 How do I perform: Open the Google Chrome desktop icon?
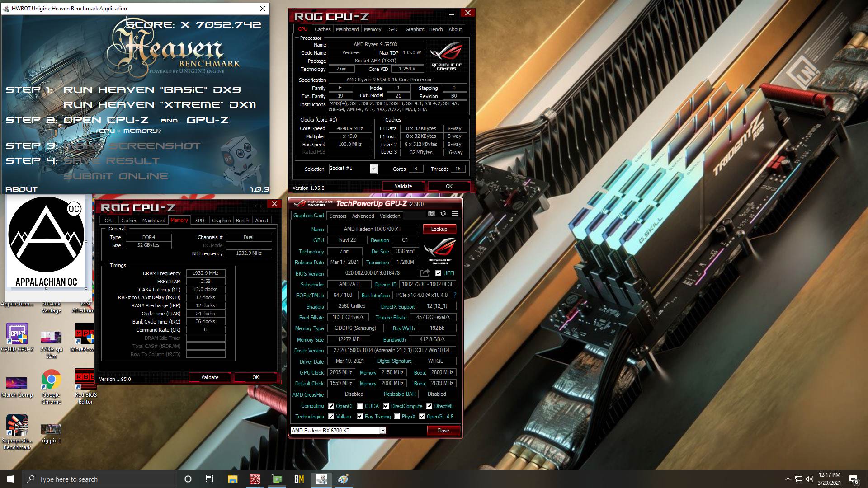click(x=51, y=386)
